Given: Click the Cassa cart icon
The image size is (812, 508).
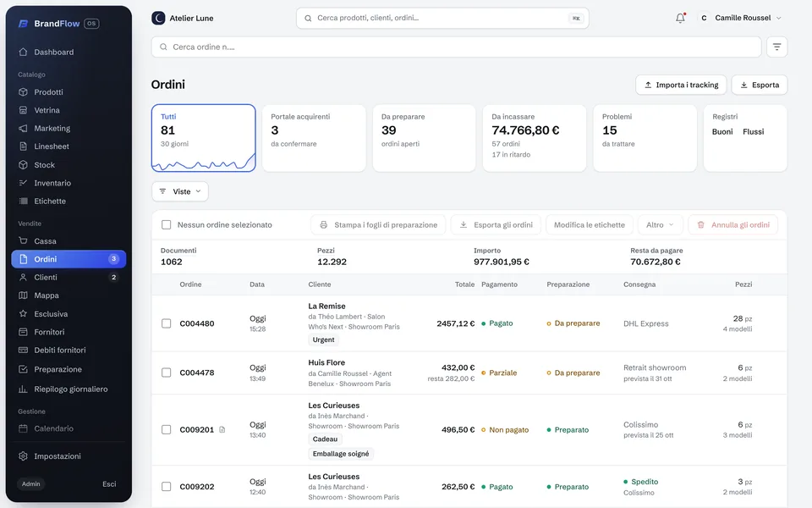Looking at the screenshot, I should (23, 241).
